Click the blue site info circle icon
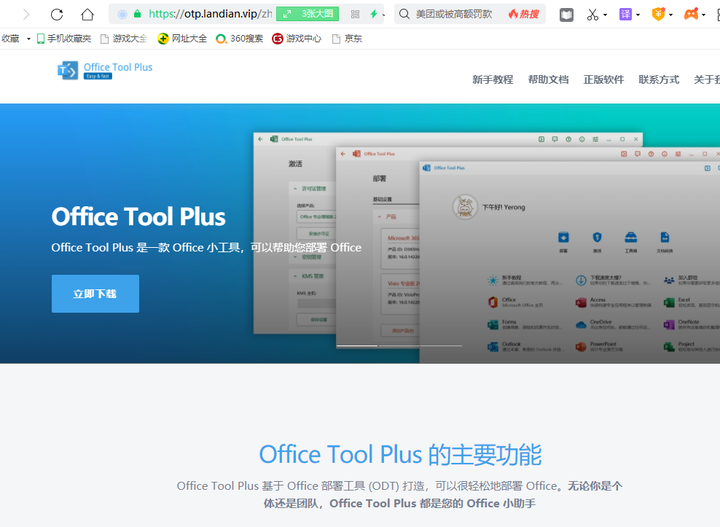Screen dimensions: 720x527 click(122, 14)
